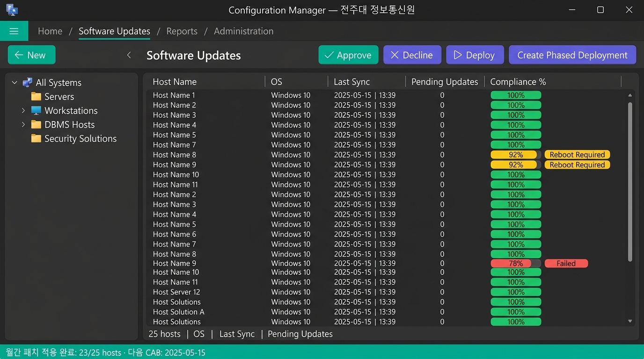Select the Software Updates tab
The height and width of the screenshot is (359, 644).
click(114, 31)
